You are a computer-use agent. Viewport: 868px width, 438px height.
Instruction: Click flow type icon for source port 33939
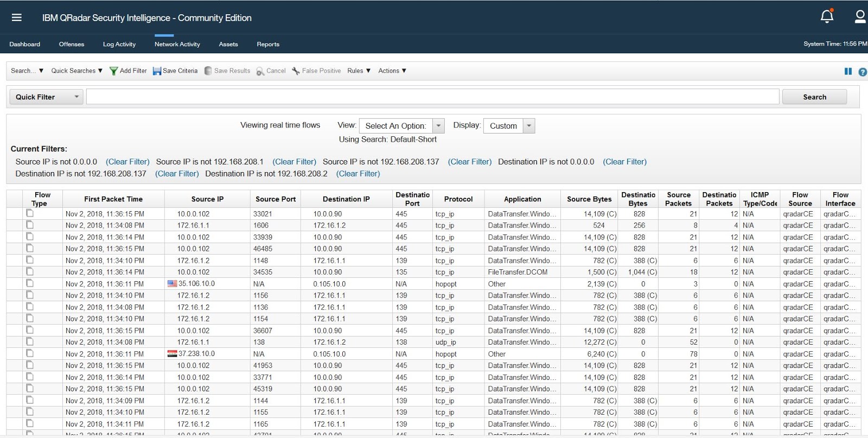30,237
